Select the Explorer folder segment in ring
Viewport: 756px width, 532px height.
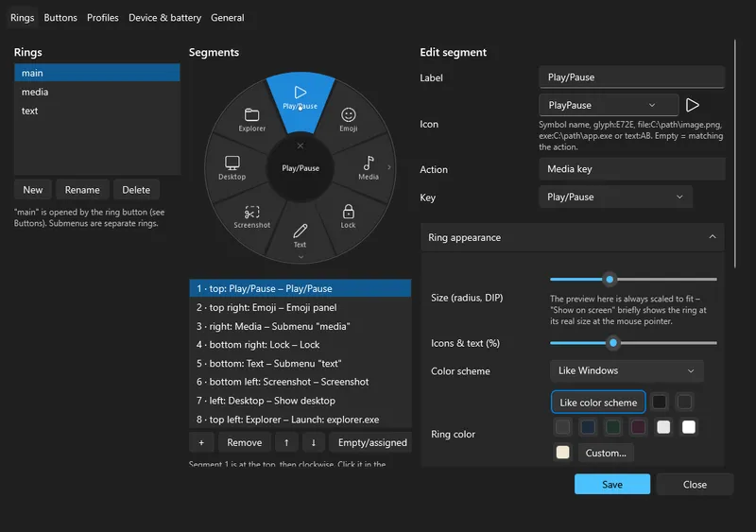(x=251, y=120)
